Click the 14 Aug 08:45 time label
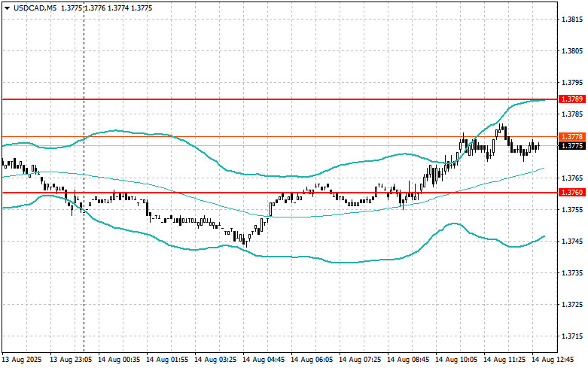Image resolution: width=588 pixels, height=368 pixels. pyautogui.click(x=408, y=360)
